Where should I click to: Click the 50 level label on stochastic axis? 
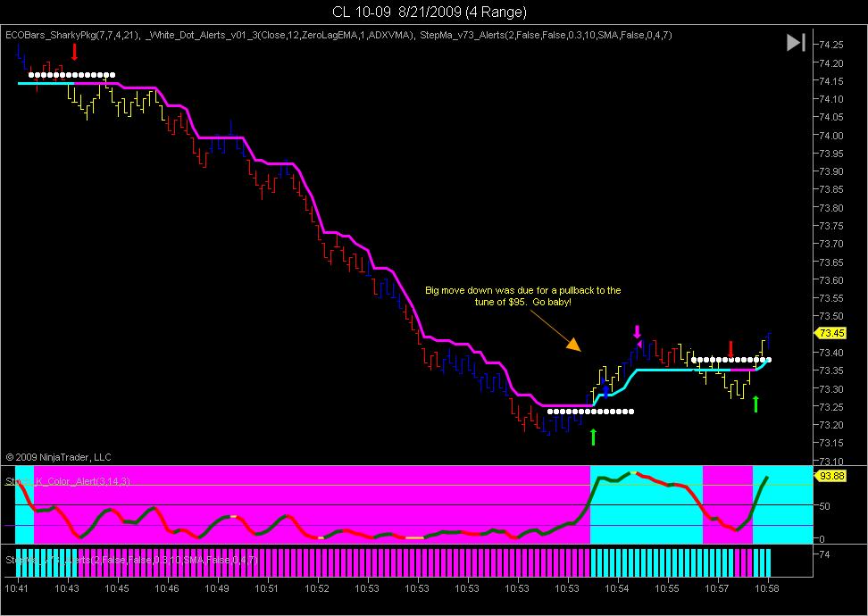pyautogui.click(x=824, y=506)
